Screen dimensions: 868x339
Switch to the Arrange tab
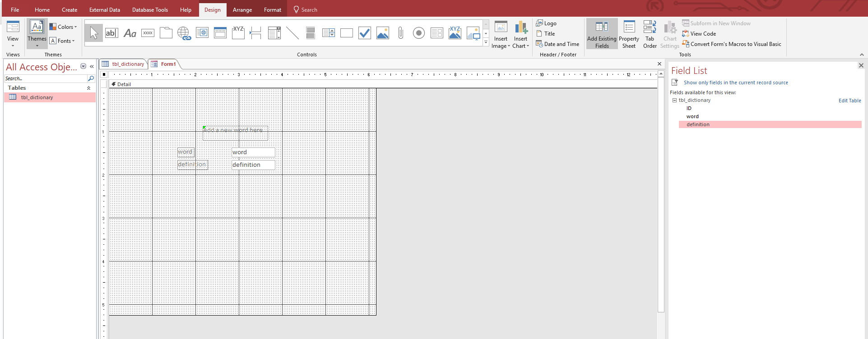pos(242,9)
